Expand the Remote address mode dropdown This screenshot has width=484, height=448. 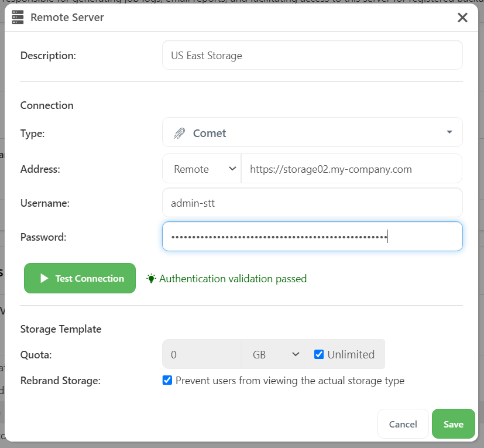pos(201,169)
